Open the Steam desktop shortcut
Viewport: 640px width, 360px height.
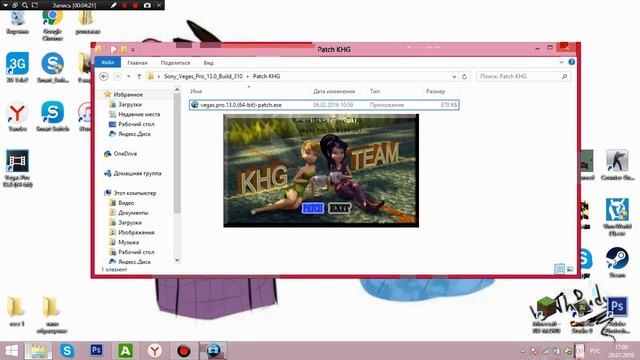617,262
